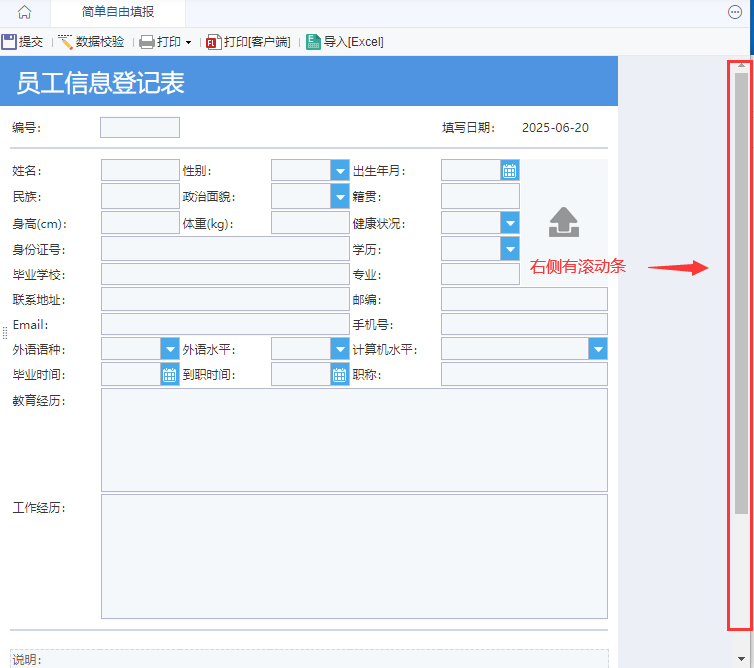Open the 简单自由填报 tab
The width and height of the screenshot is (754, 668).
pyautogui.click(x=118, y=12)
